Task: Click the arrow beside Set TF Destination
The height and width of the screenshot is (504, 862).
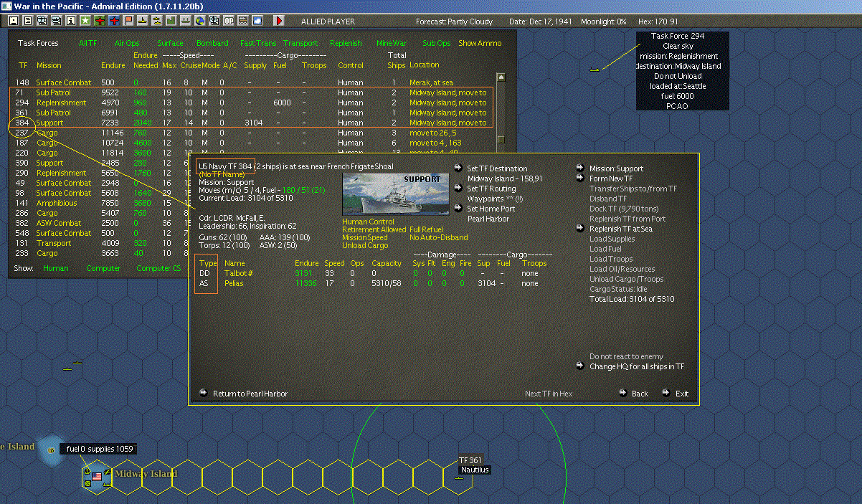Action: point(459,168)
